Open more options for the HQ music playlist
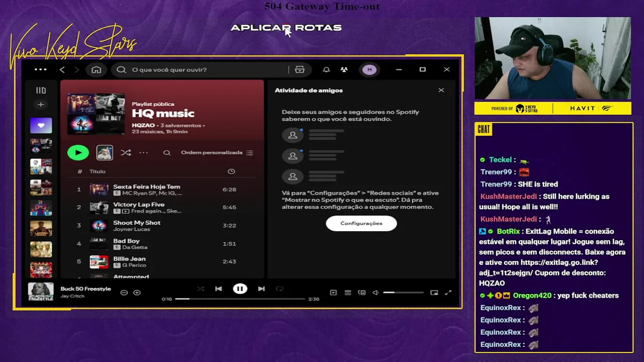This screenshot has width=644, height=362. pos(144,152)
